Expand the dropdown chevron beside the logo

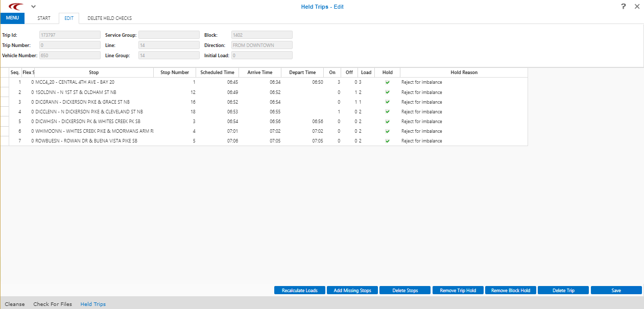(x=34, y=7)
